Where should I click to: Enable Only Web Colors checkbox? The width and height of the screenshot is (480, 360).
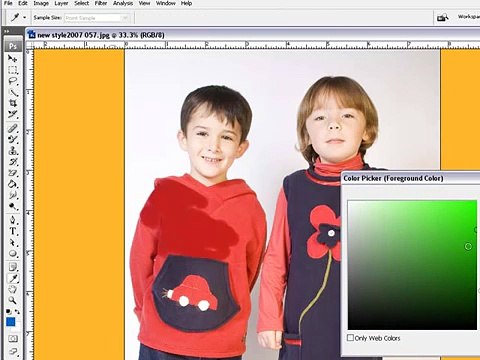tap(350, 338)
